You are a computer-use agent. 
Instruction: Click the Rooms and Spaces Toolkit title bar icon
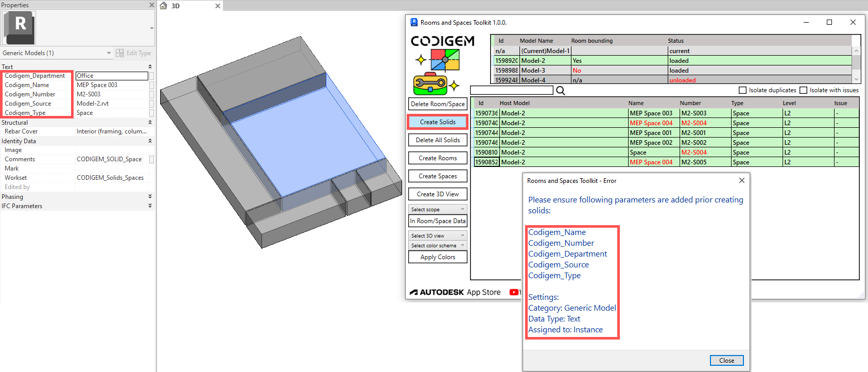click(x=414, y=22)
